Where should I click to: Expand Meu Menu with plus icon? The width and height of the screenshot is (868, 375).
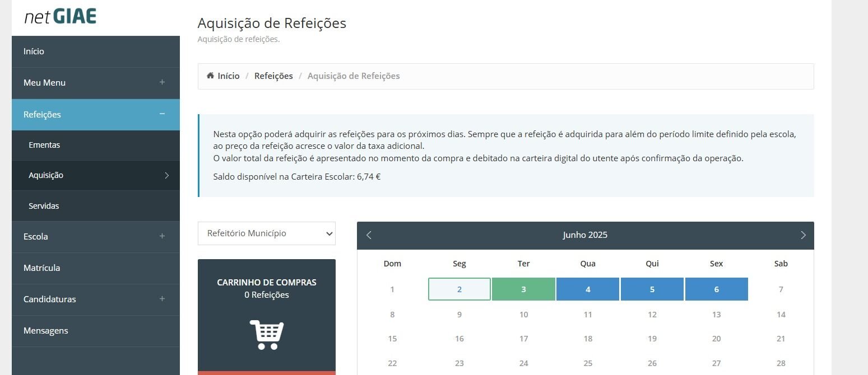click(162, 82)
